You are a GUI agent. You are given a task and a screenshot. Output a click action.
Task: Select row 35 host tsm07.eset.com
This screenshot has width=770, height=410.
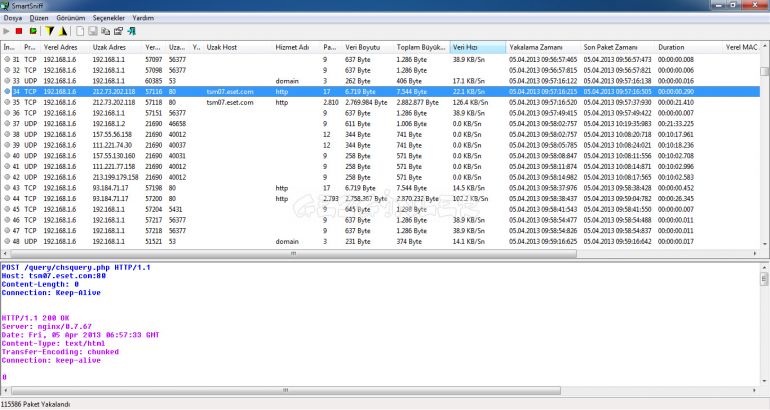230,103
